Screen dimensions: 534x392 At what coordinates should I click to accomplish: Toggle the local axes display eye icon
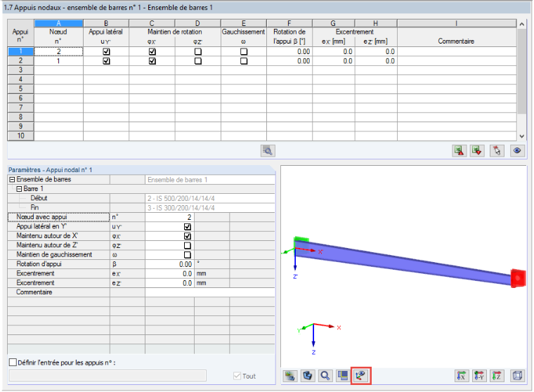[360, 376]
